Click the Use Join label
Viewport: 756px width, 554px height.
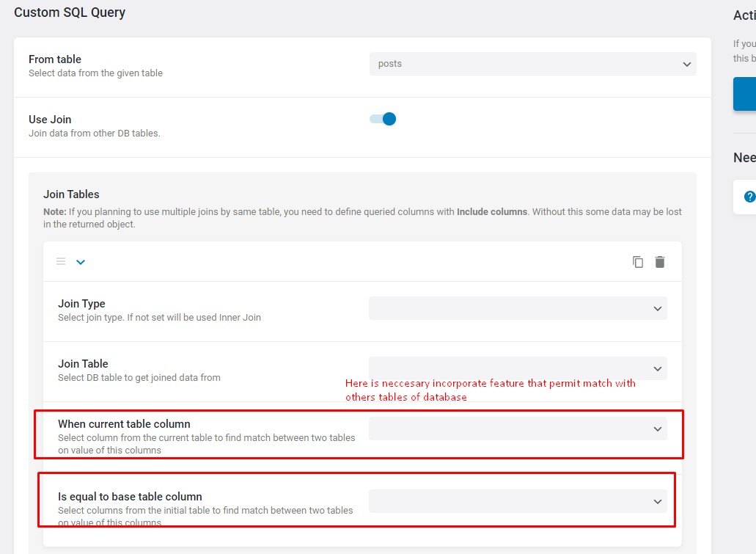coord(50,119)
